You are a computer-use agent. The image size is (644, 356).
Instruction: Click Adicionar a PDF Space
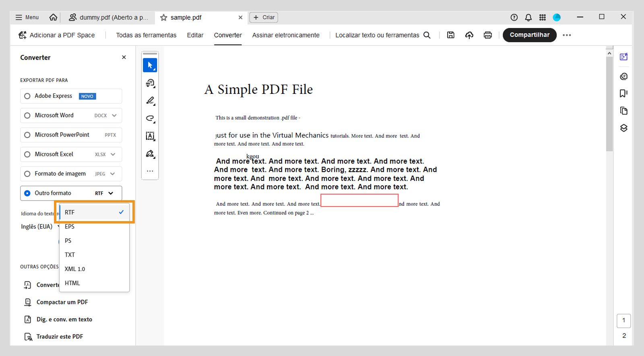point(57,35)
